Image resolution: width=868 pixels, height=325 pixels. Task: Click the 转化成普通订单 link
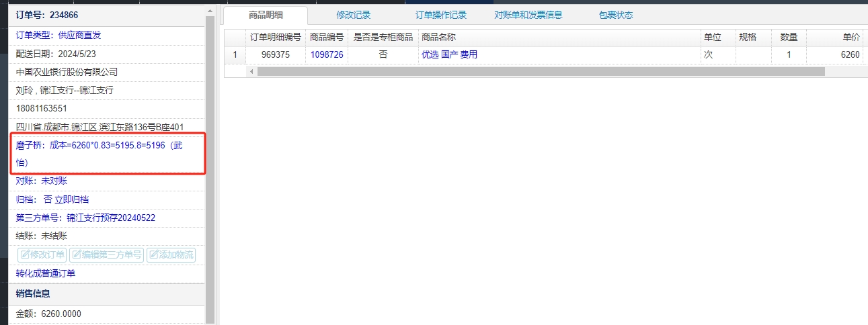click(46, 274)
